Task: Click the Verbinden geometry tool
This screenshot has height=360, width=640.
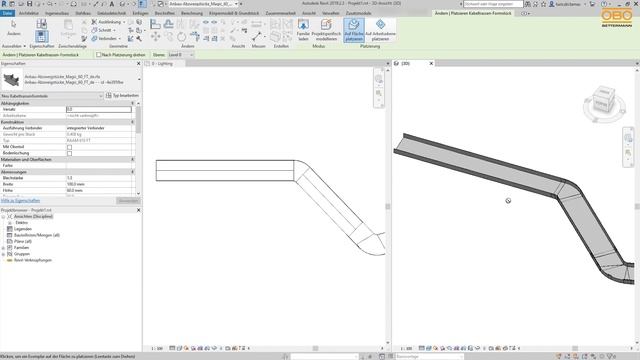Action: pos(106,38)
